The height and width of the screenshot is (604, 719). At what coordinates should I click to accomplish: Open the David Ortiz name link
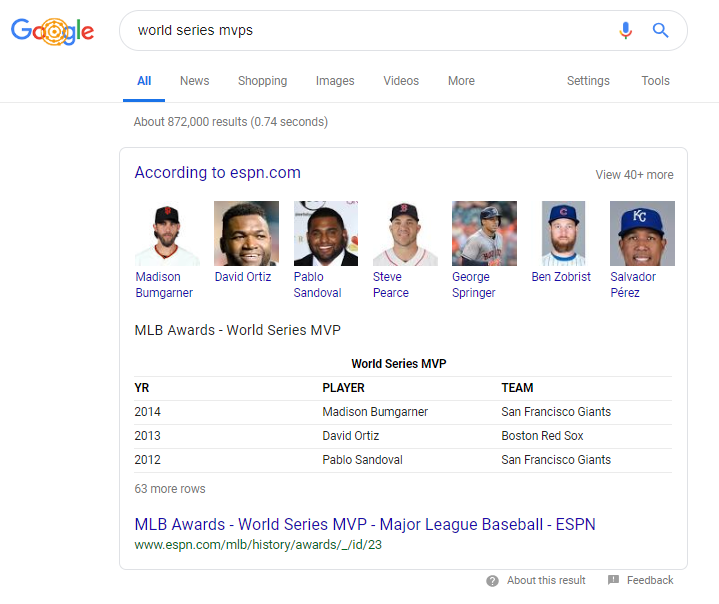[243, 277]
